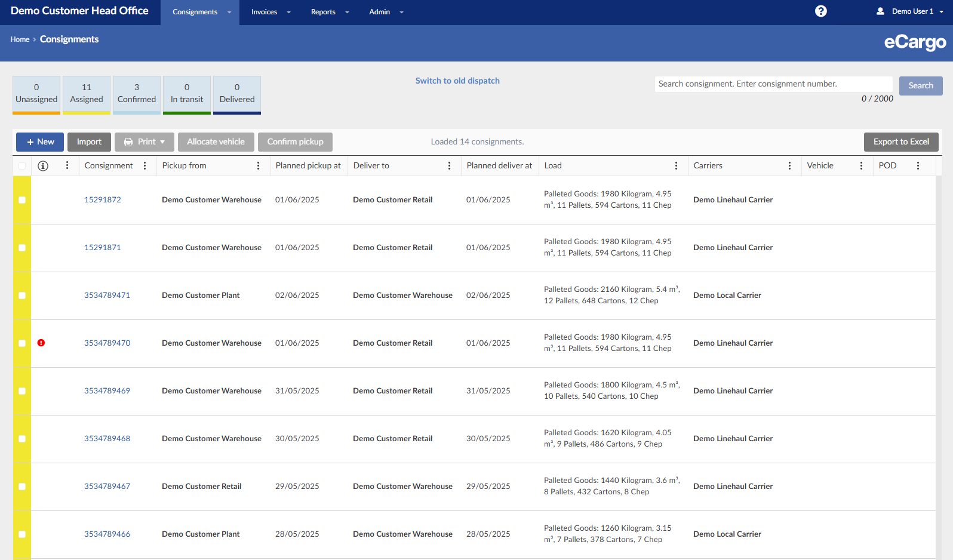Toggle the select-all header checkbox
The image size is (953, 560).
point(22,166)
